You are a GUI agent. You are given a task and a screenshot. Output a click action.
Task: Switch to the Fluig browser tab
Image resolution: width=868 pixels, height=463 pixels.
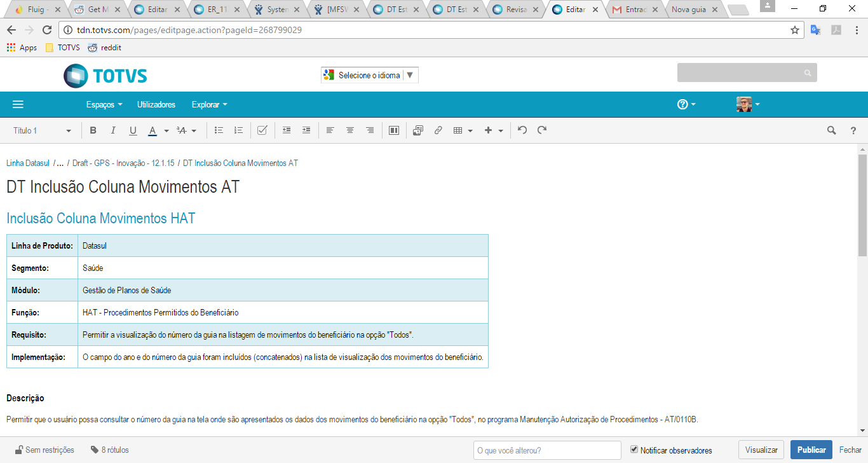(35, 10)
